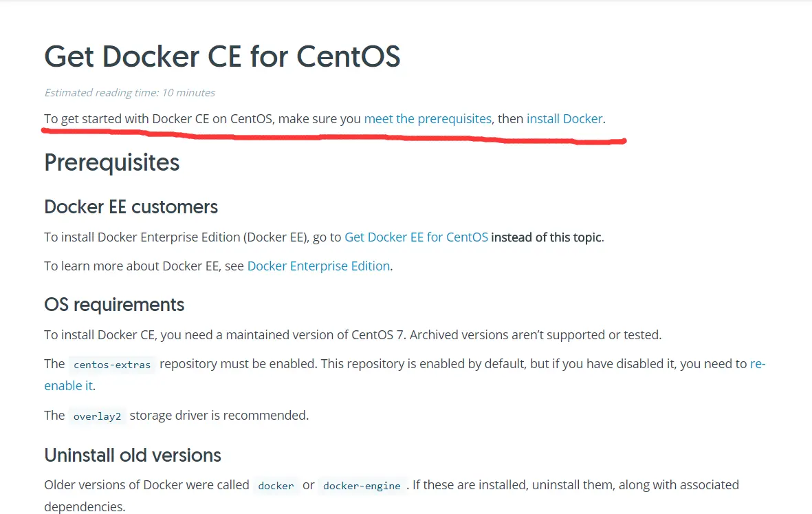Click "storage driver is recommended" text
812x514 pixels.
coord(219,416)
